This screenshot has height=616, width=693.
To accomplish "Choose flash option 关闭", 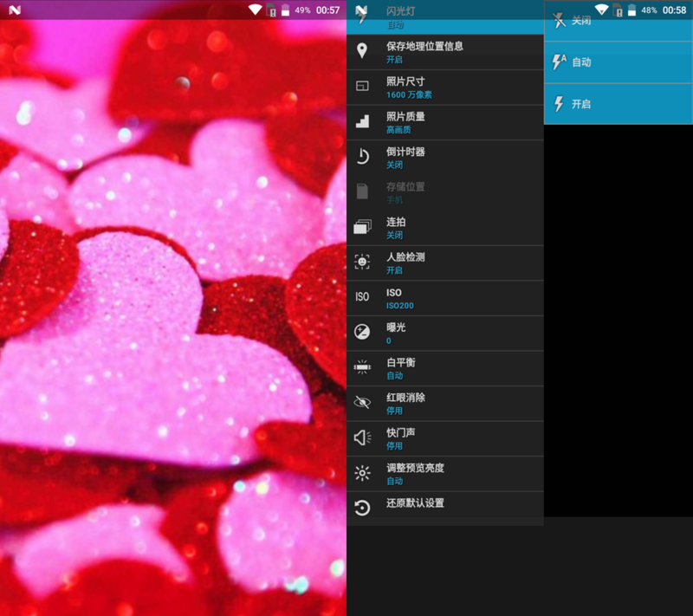I will (619, 21).
